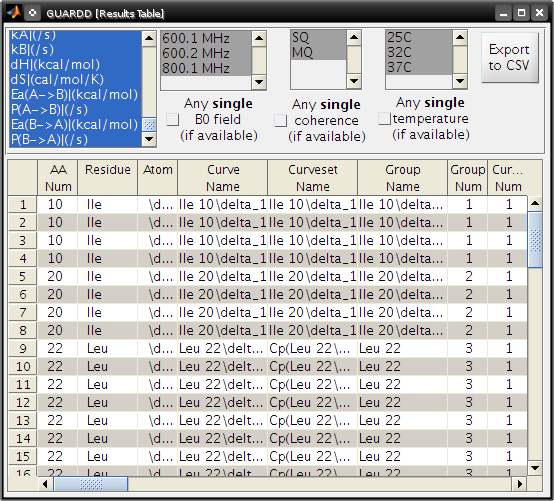The image size is (554, 501).
Task: Click down arrow of MHz list scrollbar
Action: 259,82
